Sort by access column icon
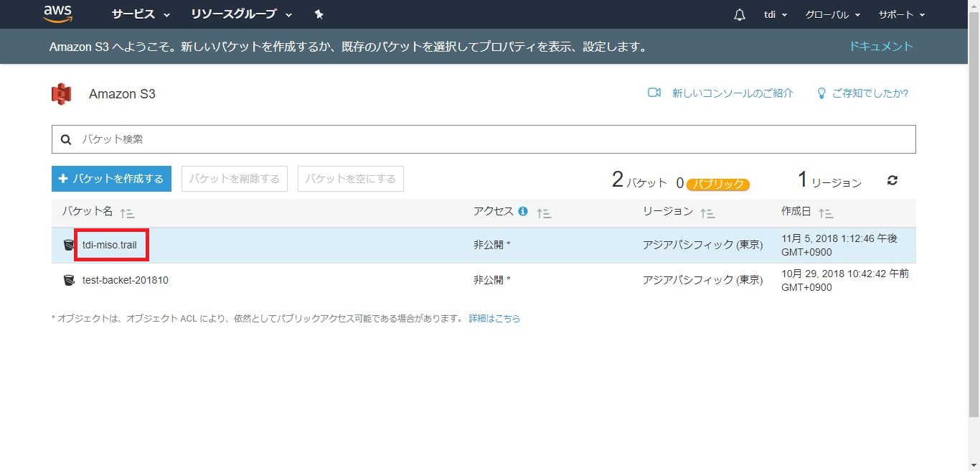The image size is (980, 471). tap(543, 213)
